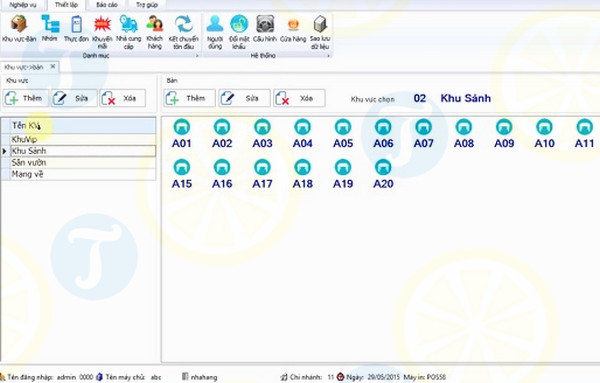Select table A05

343,134
